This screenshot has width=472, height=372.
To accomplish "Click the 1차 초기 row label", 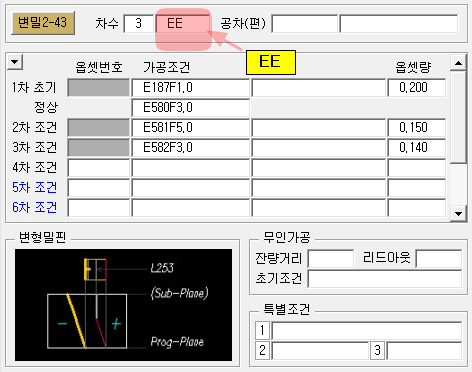I will point(34,87).
